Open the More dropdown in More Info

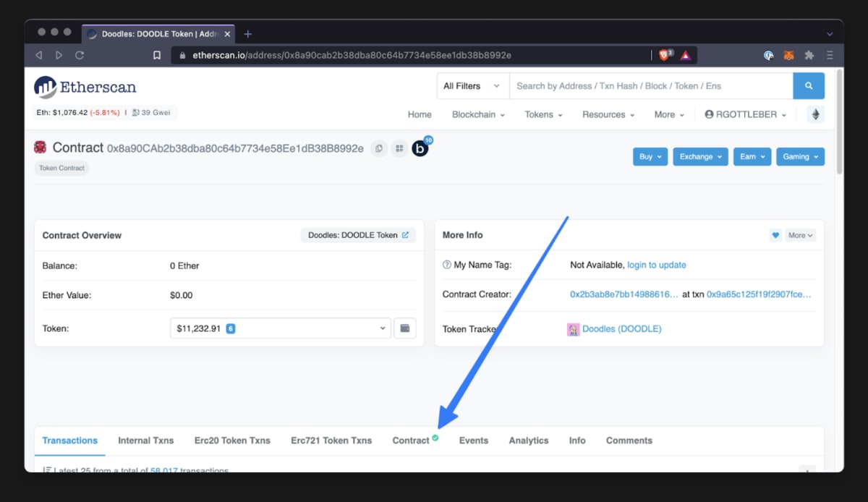[x=801, y=235]
